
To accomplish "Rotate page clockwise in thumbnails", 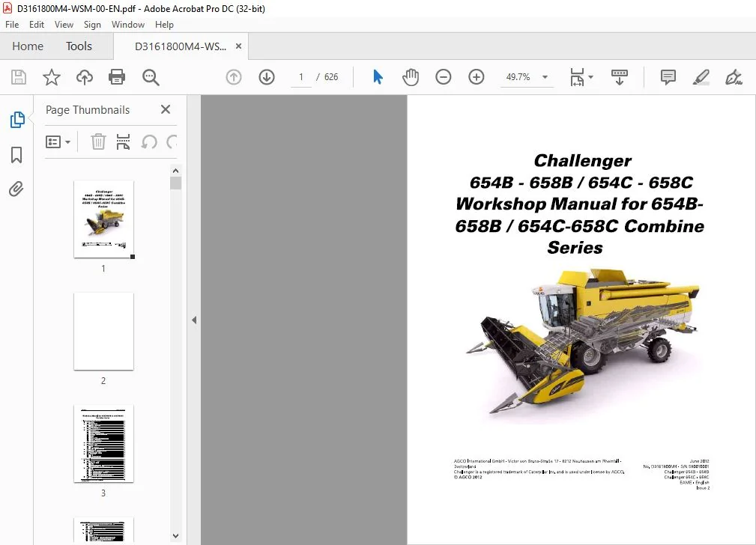I will click(172, 141).
